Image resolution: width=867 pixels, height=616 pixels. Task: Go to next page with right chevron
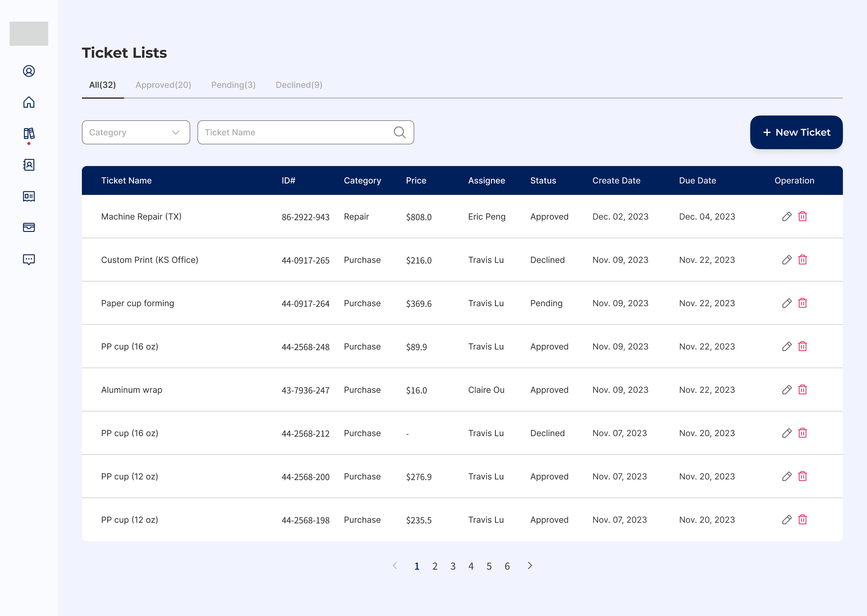click(530, 565)
